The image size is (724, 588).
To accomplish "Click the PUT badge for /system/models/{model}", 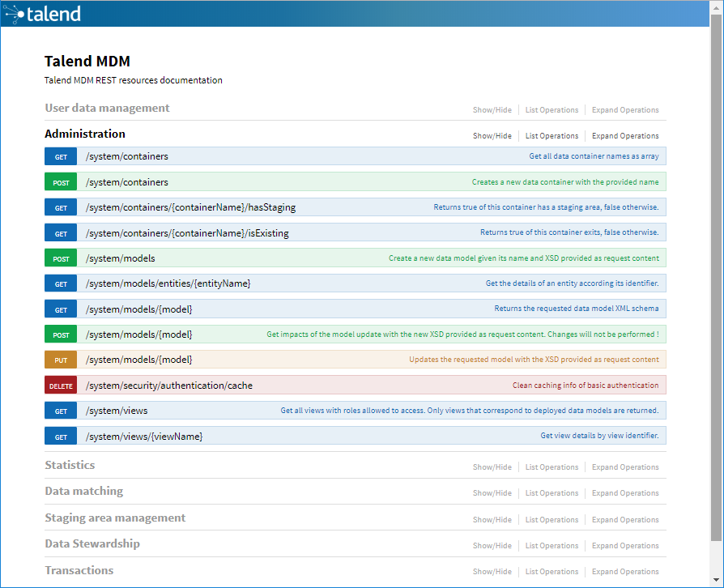I will tap(61, 360).
